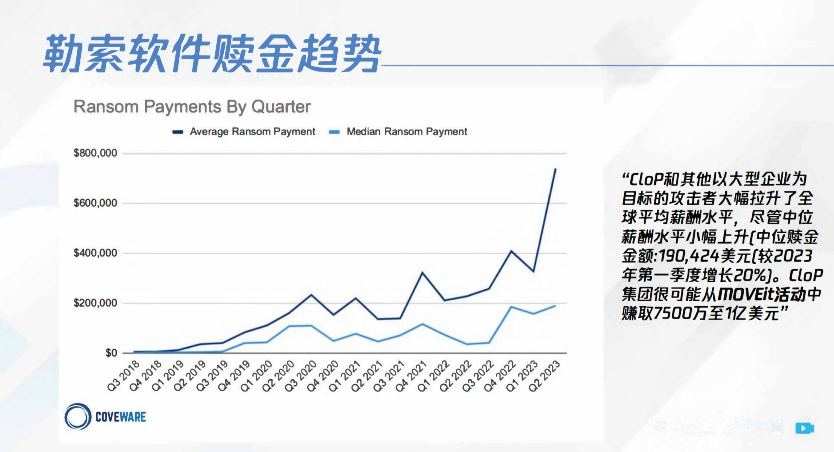Click the $800,000 y-axis label
The width and height of the screenshot is (834, 452).
coord(96,153)
